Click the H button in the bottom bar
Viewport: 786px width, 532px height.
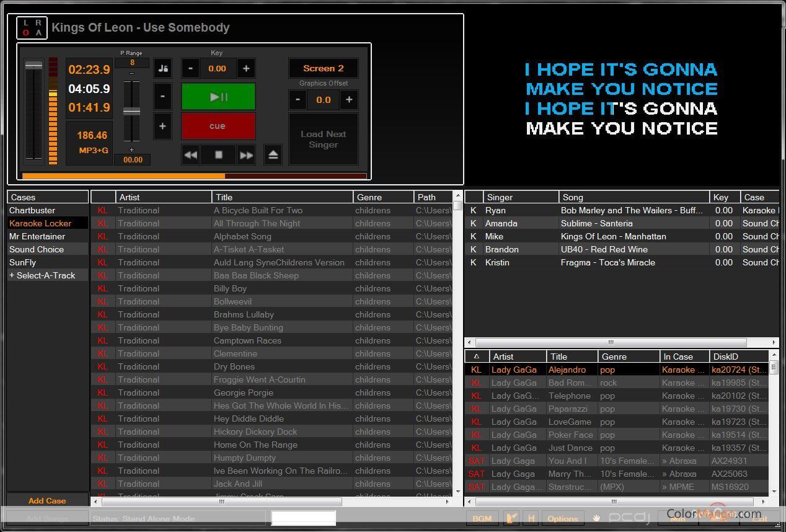pyautogui.click(x=531, y=518)
